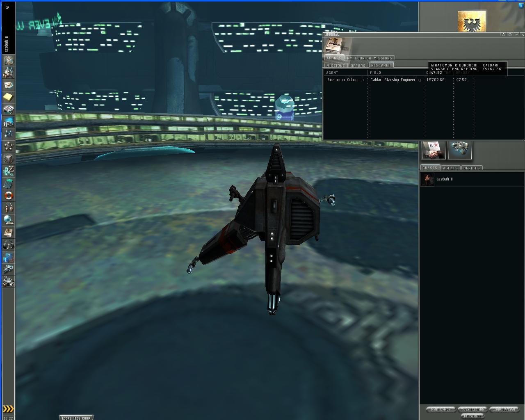This screenshot has width=525, height=420.
Task: Open the yellow Notepad icon
Action: pos(8,97)
